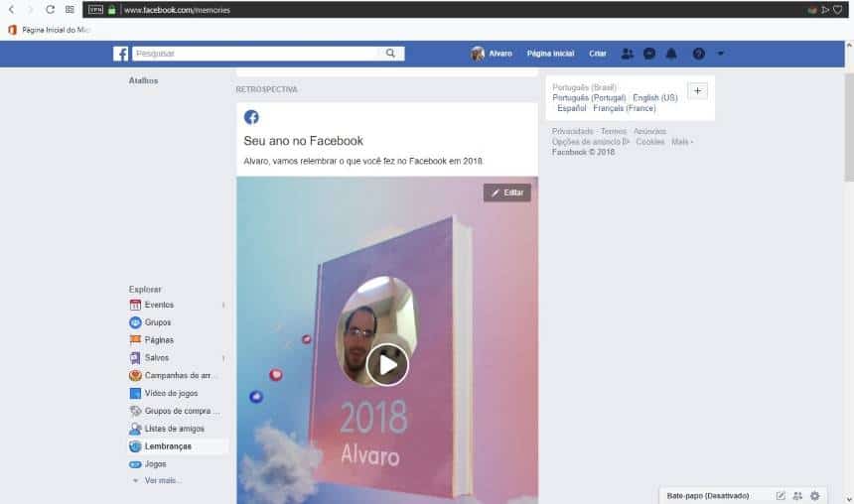Viewport: 854px width, 504px height.
Task: Open the notifications bell
Action: point(671,54)
